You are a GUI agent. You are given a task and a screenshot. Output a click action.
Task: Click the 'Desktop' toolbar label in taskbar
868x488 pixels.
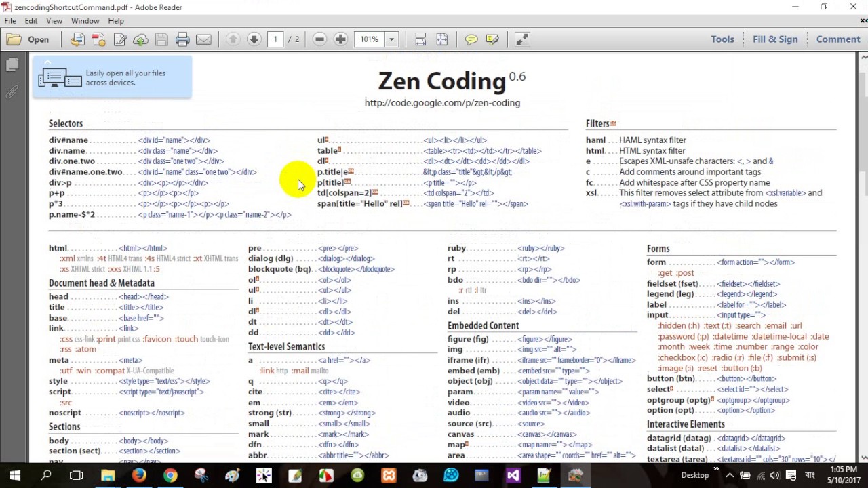coord(695,476)
